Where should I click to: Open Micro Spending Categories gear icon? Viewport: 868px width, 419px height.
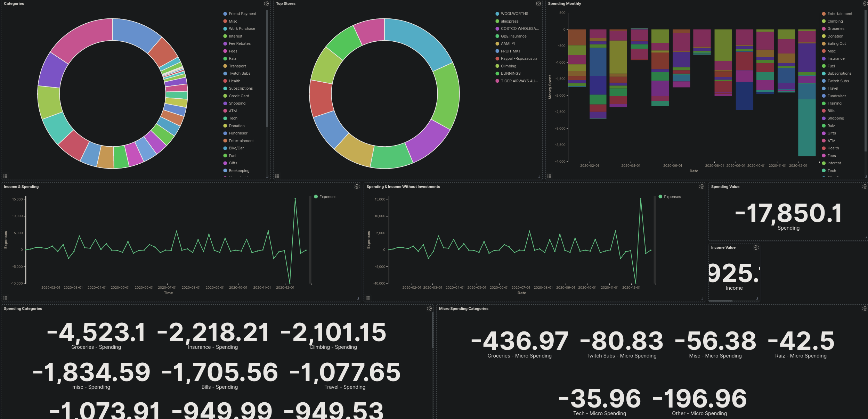click(x=865, y=309)
